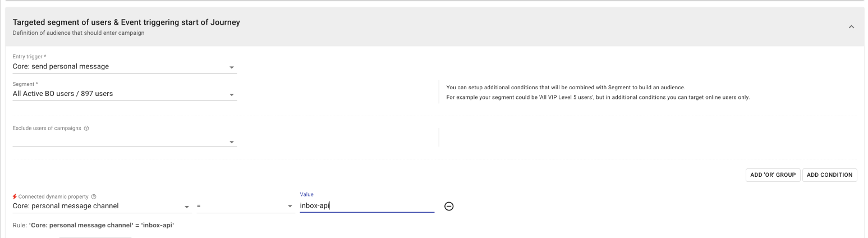The image size is (868, 238).
Task: Collapse the Targeted segment section chevron
Action: click(851, 27)
